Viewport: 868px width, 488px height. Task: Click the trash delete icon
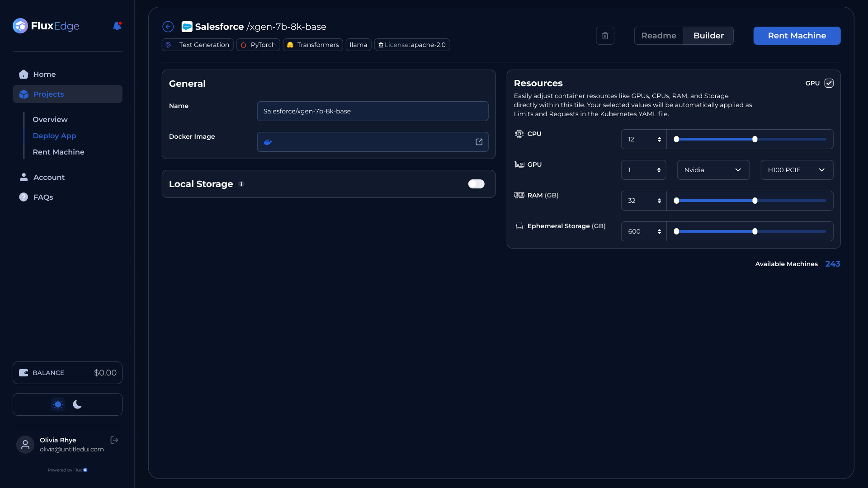[x=605, y=36]
